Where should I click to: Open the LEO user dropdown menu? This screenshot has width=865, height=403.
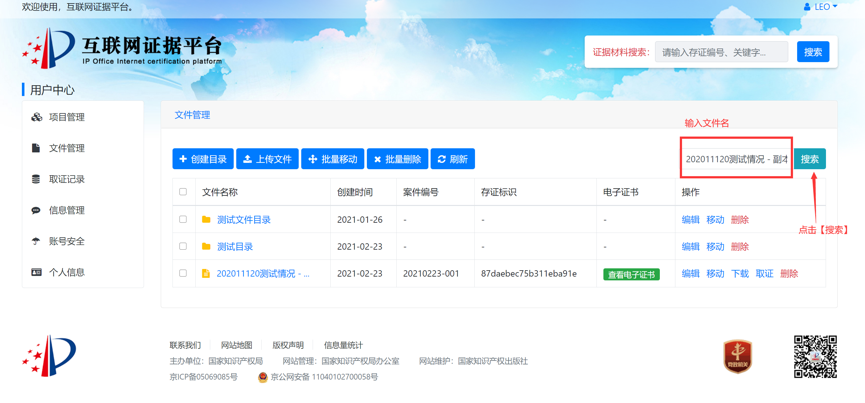[x=821, y=7]
